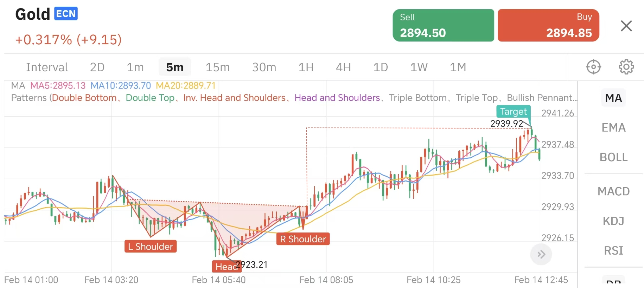Click the crosshair target icon
Viewport: 644px width, 288px height.
click(x=593, y=67)
